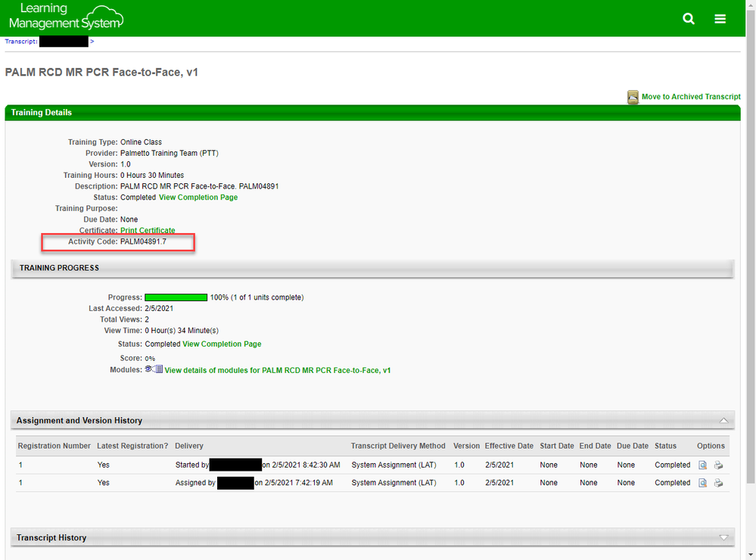756x560 pixels.
Task: Click Latest Registration Yes in the Assigned by row
Action: pyautogui.click(x=103, y=483)
